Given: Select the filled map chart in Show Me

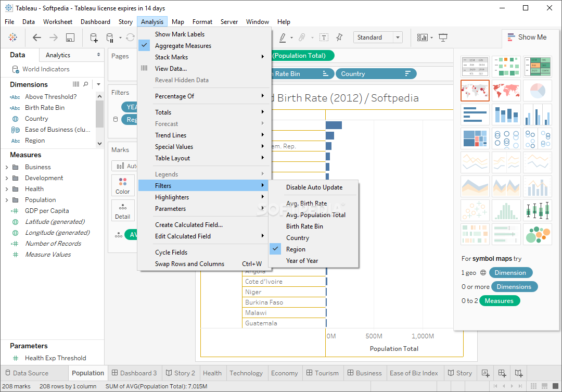Looking at the screenshot, I should (506, 91).
